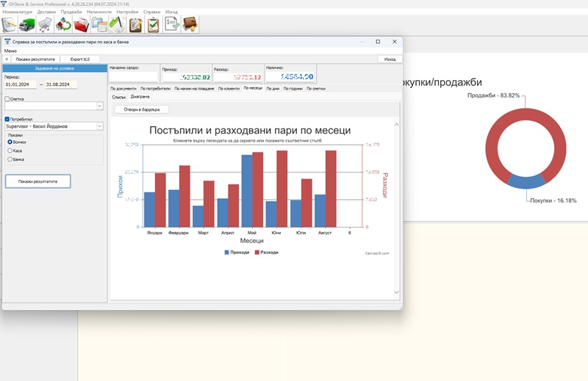Enable the Сметка checkbox

(7, 99)
